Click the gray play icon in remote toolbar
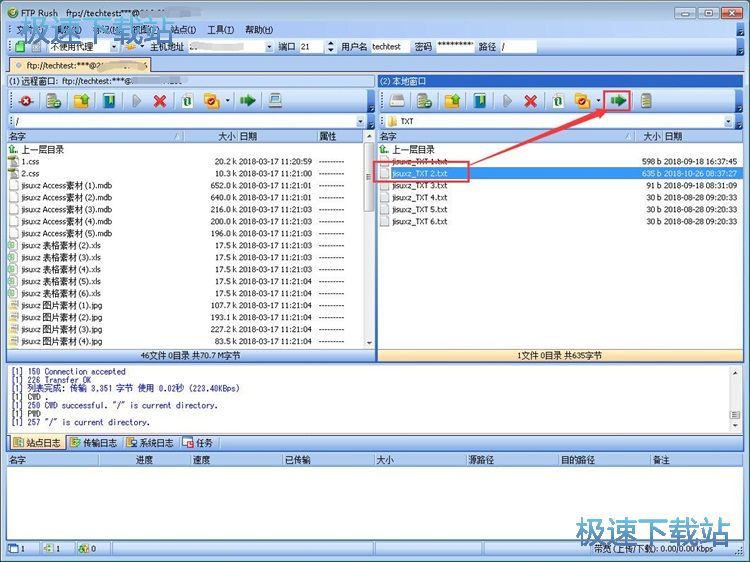 click(136, 101)
